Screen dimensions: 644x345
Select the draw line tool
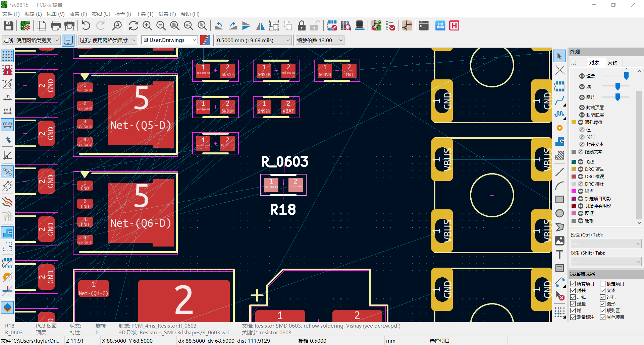559,172
